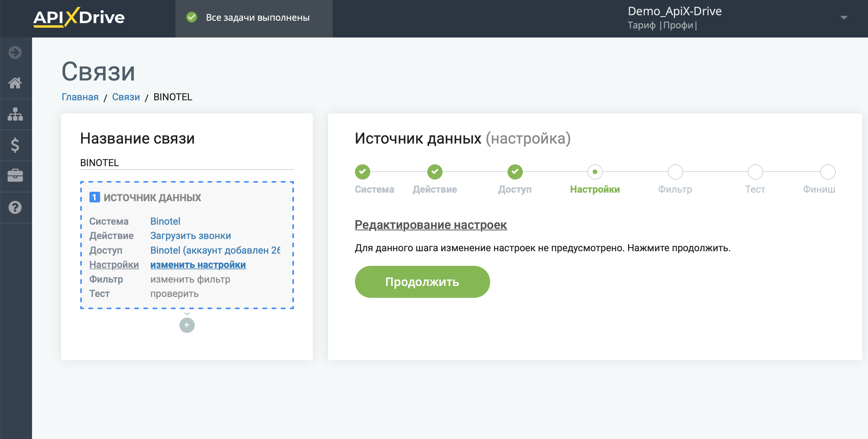Image resolution: width=868 pixels, height=439 pixels.
Task: Click the Действие row label
Action: (111, 236)
